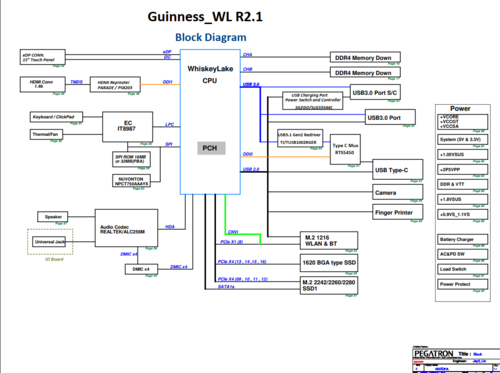Select the "NUVONTON" TPM block
Screen dimensions: 500x373
click(x=131, y=181)
